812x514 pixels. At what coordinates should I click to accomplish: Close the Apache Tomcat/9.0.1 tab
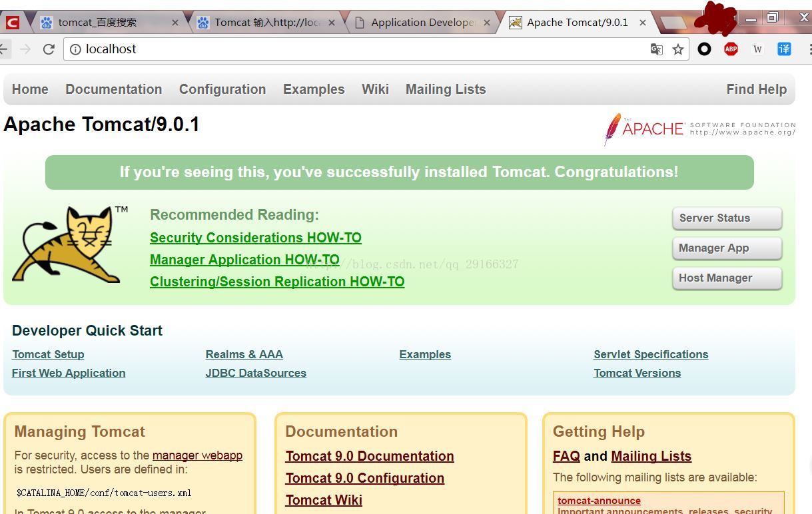point(643,23)
